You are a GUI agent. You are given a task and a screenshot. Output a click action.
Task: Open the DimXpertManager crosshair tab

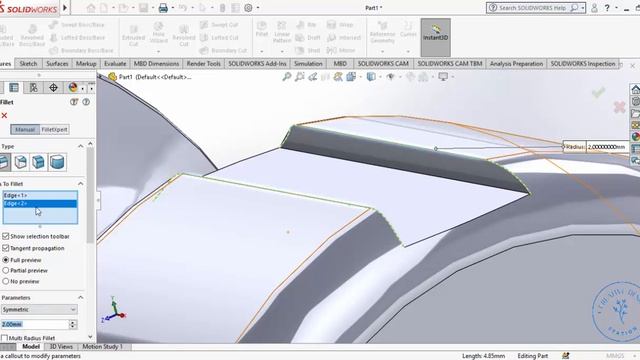coord(53,87)
